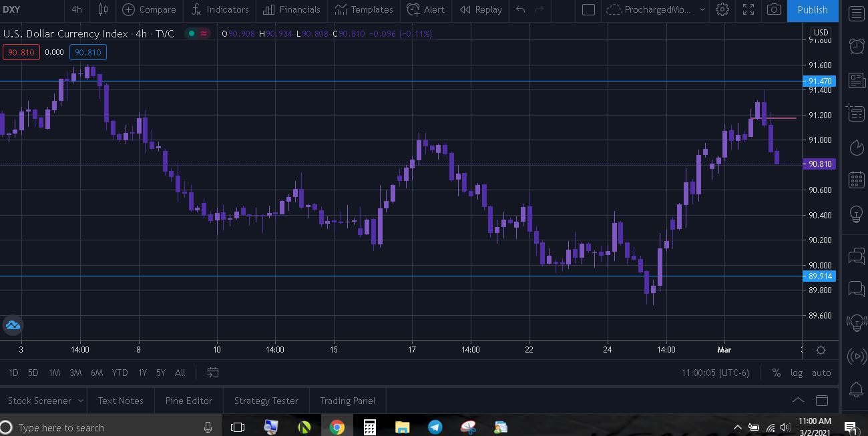Viewport: 868px width, 436px height.
Task: Select the 91.470 horizontal line price label
Action: pos(819,81)
